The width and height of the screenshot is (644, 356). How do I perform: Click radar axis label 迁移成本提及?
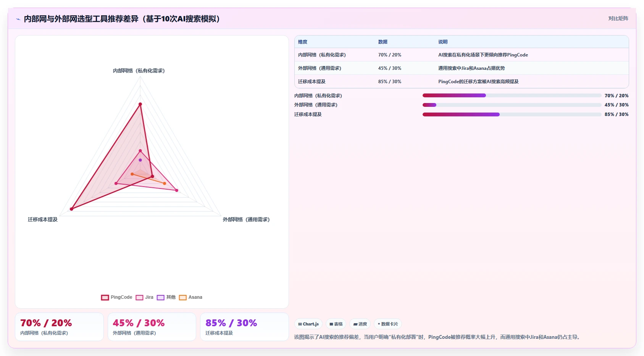coord(43,219)
